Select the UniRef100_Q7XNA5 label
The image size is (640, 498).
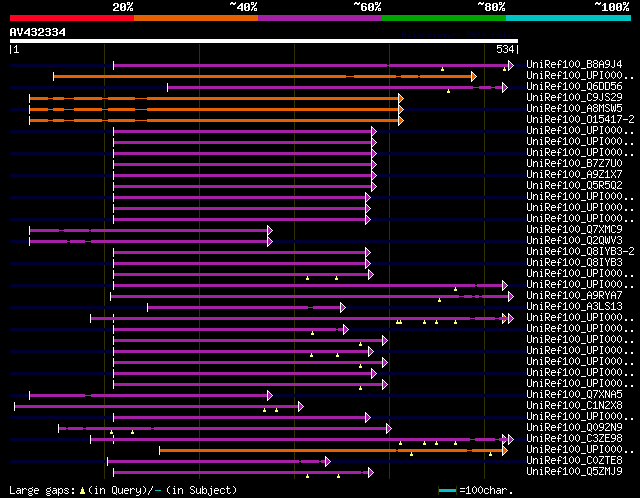click(574, 395)
